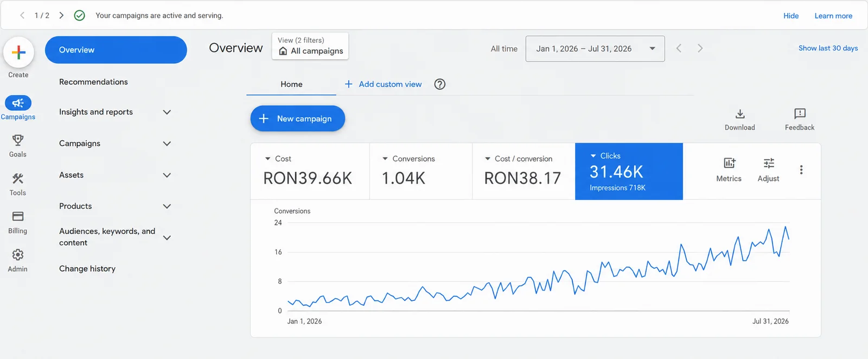Open Cost / conversion metric dropdown

coord(487,159)
